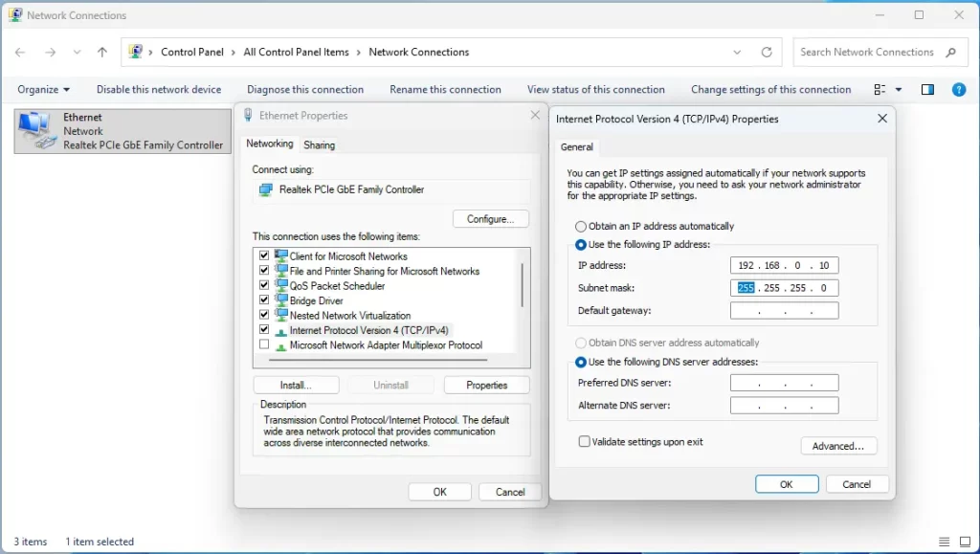Click the TCP/IPv4 protocol icon

click(281, 331)
